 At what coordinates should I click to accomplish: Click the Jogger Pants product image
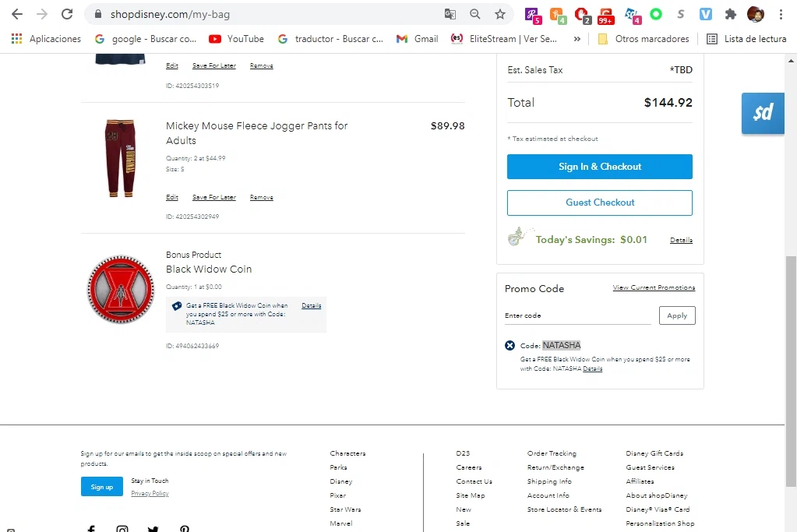click(121, 158)
